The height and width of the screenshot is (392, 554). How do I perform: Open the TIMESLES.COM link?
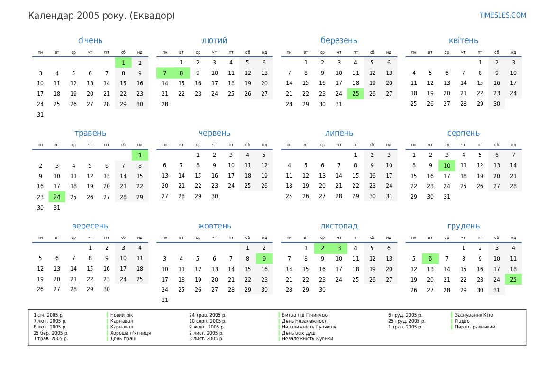502,15
